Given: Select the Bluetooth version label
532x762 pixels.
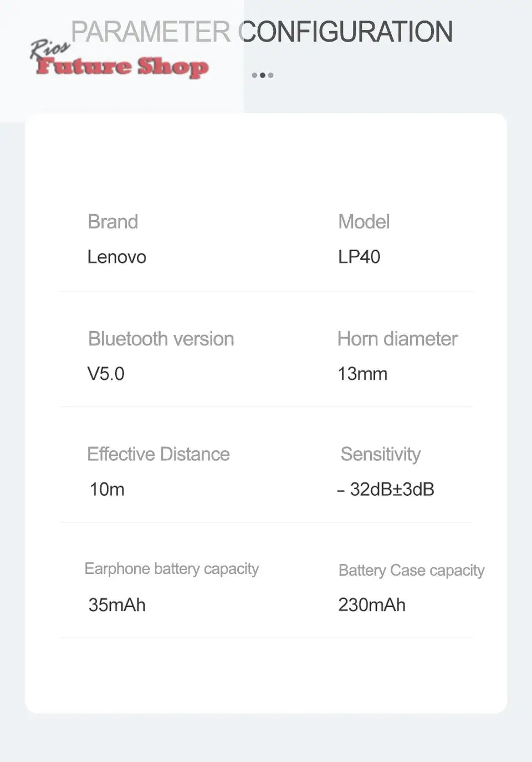Looking at the screenshot, I should pyautogui.click(x=161, y=339).
